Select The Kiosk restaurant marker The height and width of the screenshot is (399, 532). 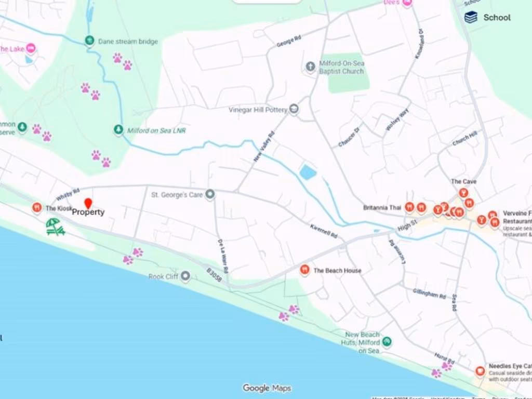[x=37, y=207]
